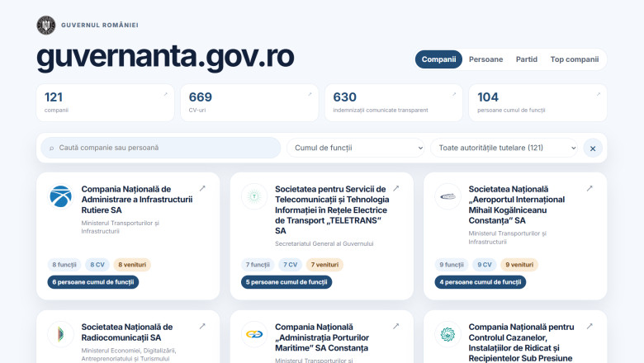Open external arrow on Aeroportul Mihail Kogălniceanu card

[590, 188]
